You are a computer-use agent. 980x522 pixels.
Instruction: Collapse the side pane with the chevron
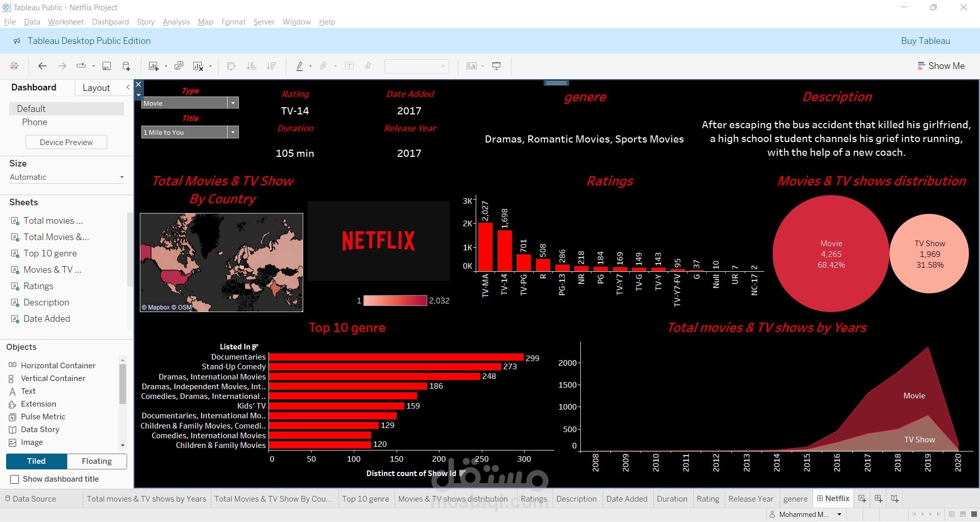tap(128, 87)
